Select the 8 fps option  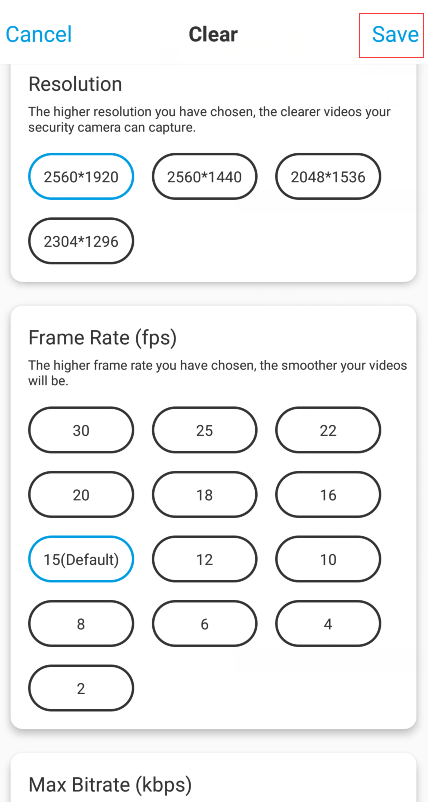(81, 624)
